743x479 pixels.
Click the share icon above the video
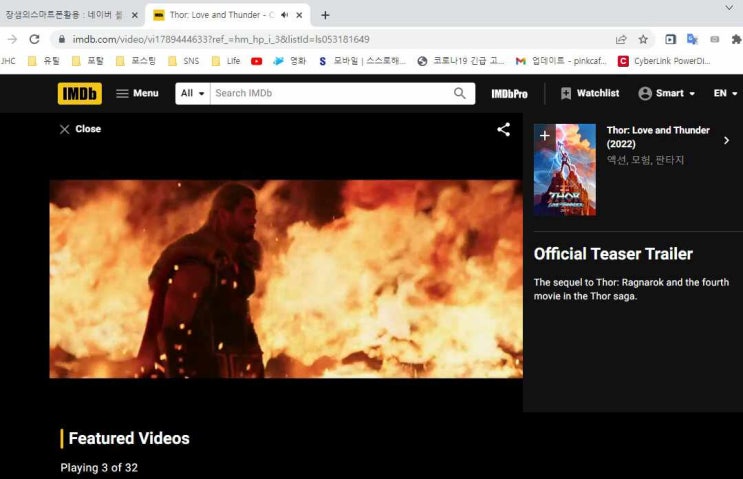504,129
